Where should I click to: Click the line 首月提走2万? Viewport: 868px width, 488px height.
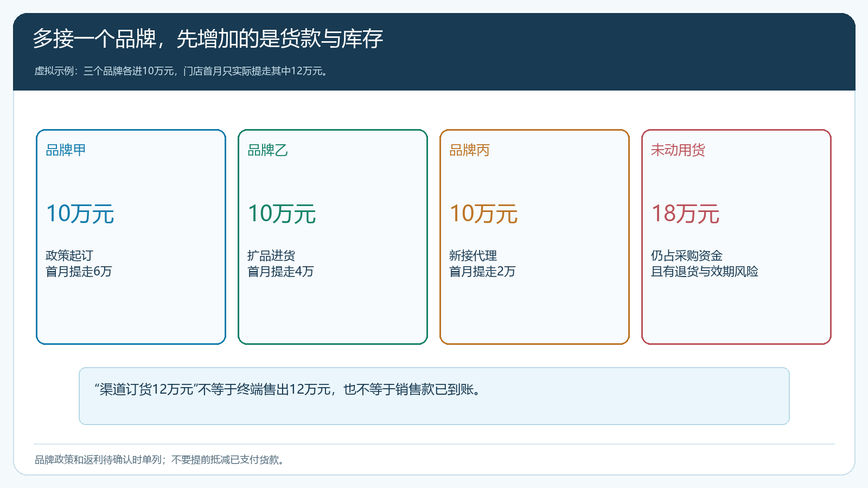482,272
